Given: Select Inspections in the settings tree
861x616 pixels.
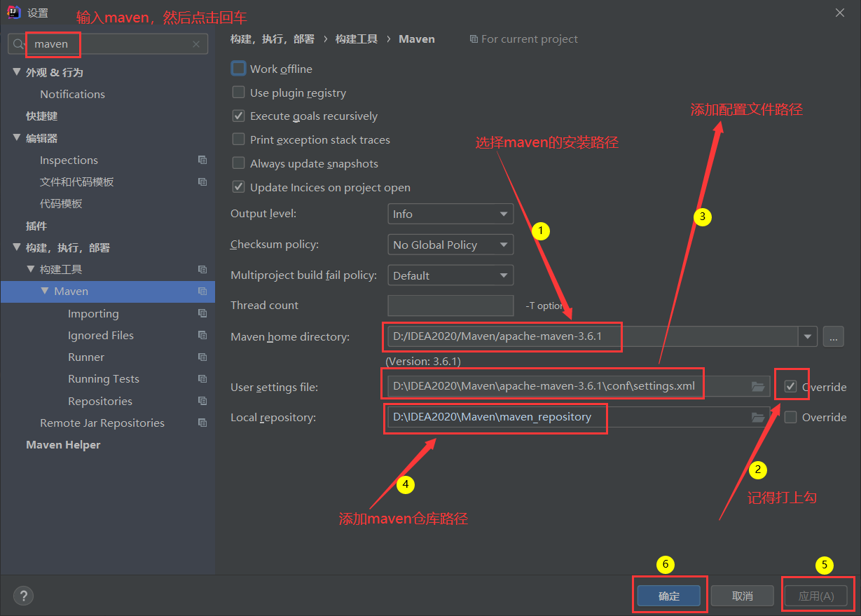Looking at the screenshot, I should (69, 160).
